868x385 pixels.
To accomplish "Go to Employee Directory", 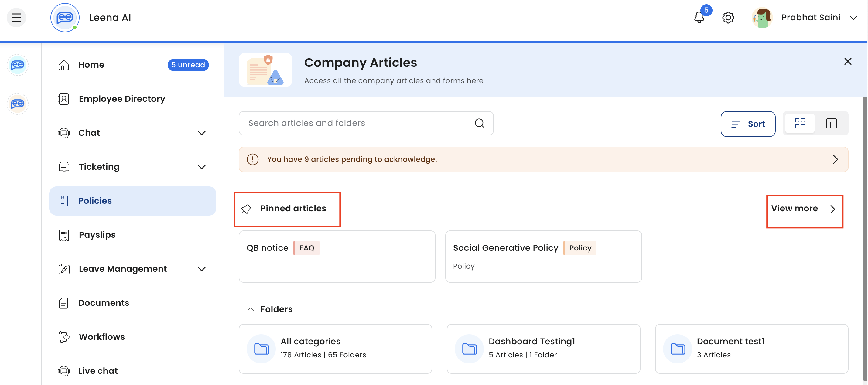I will point(122,99).
